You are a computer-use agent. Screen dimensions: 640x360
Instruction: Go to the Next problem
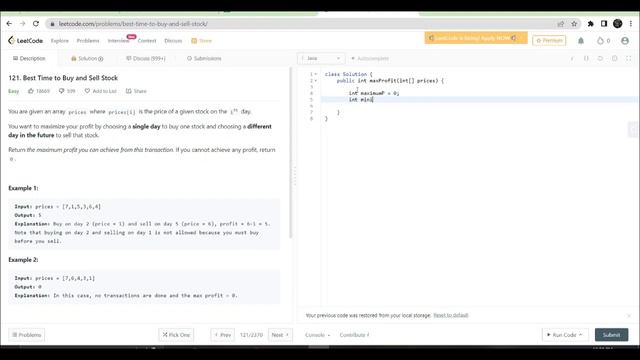280,335
